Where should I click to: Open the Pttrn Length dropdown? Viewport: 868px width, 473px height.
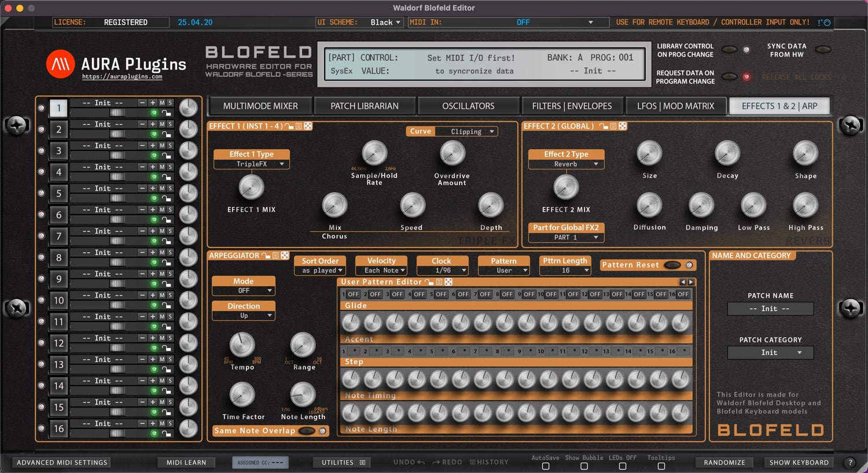pyautogui.click(x=565, y=271)
